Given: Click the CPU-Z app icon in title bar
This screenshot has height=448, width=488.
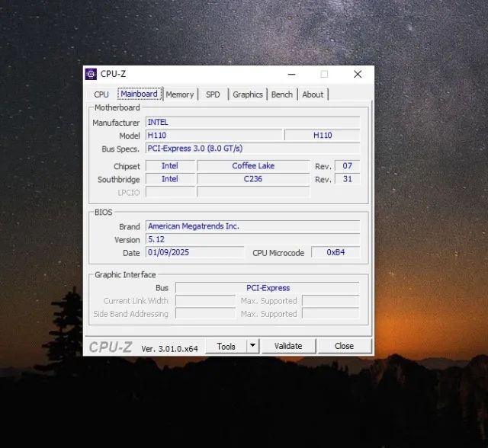Looking at the screenshot, I should click(91, 74).
